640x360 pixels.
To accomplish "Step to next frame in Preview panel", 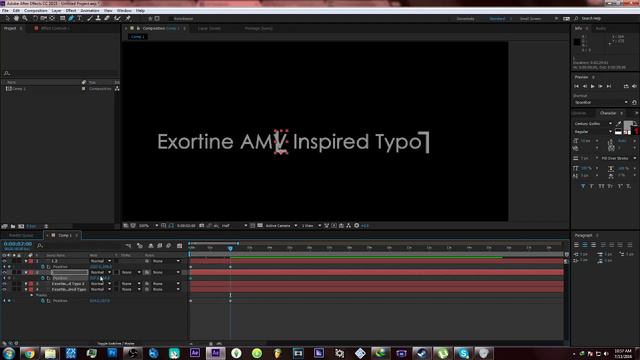I will click(x=600, y=86).
